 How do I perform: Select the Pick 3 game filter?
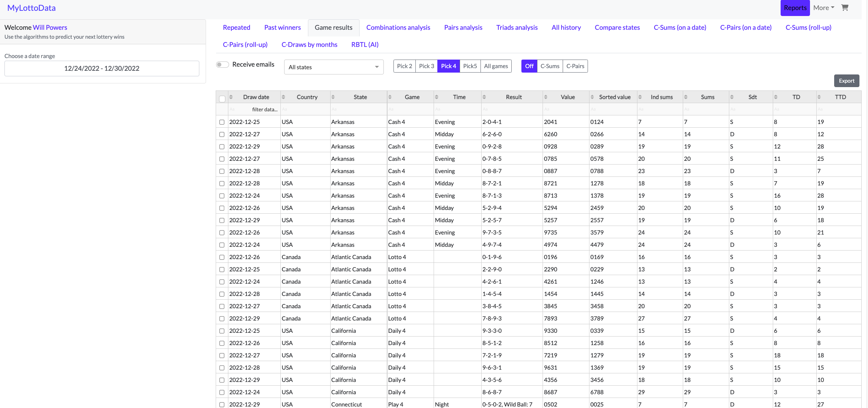[x=427, y=66]
